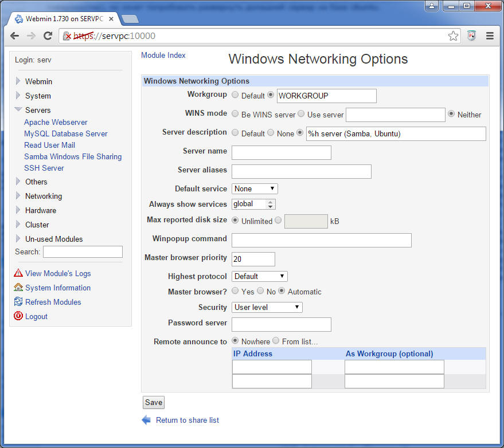Image resolution: width=504 pixels, height=448 pixels.
Task: Click the Server name input field
Action: 282,152
